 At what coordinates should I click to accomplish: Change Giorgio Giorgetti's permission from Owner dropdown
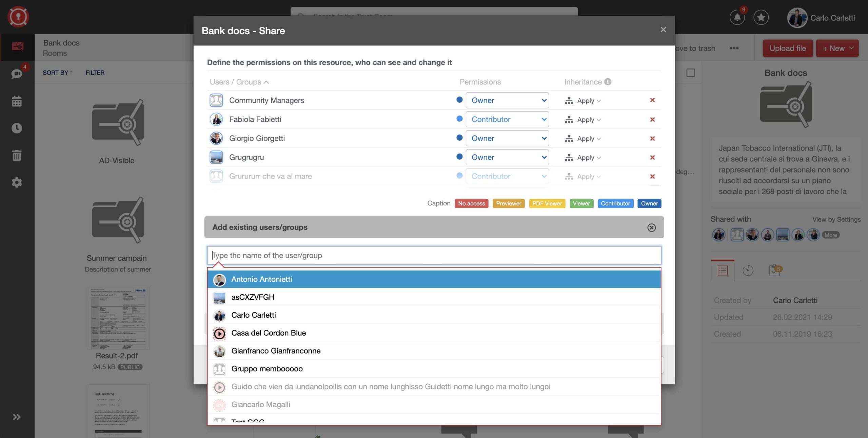click(507, 138)
